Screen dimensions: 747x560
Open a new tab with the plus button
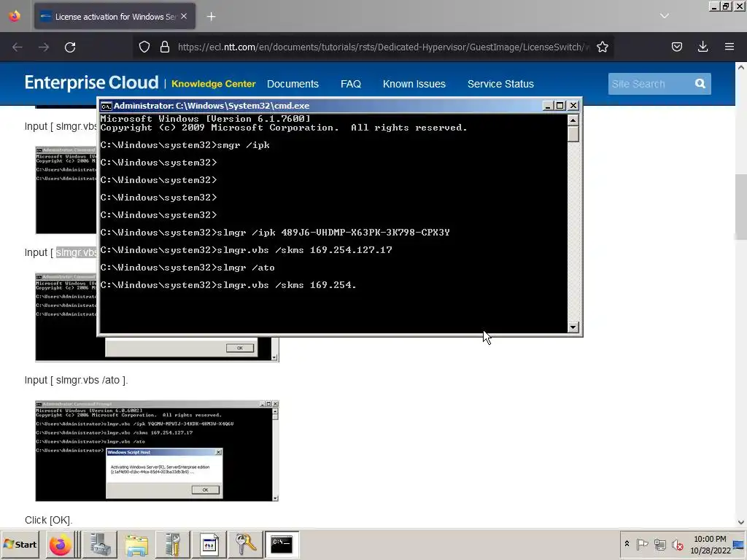click(211, 17)
